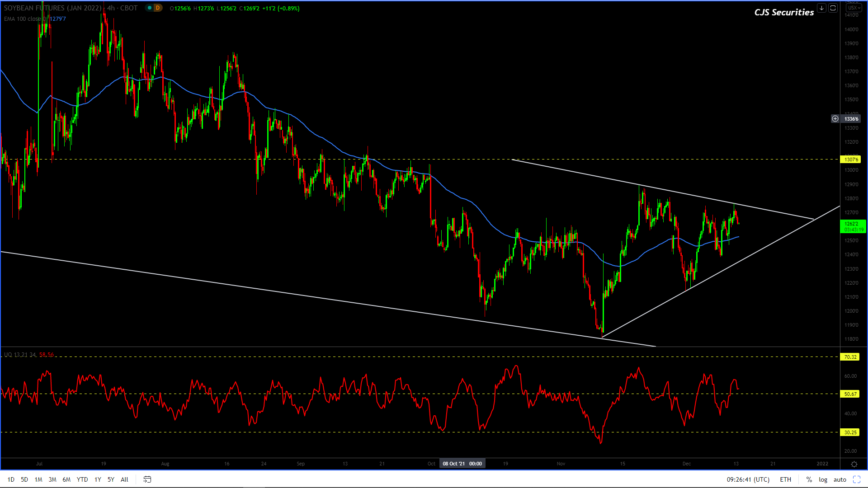Click the fullscreen mode icon
868x488 pixels.
click(x=857, y=479)
